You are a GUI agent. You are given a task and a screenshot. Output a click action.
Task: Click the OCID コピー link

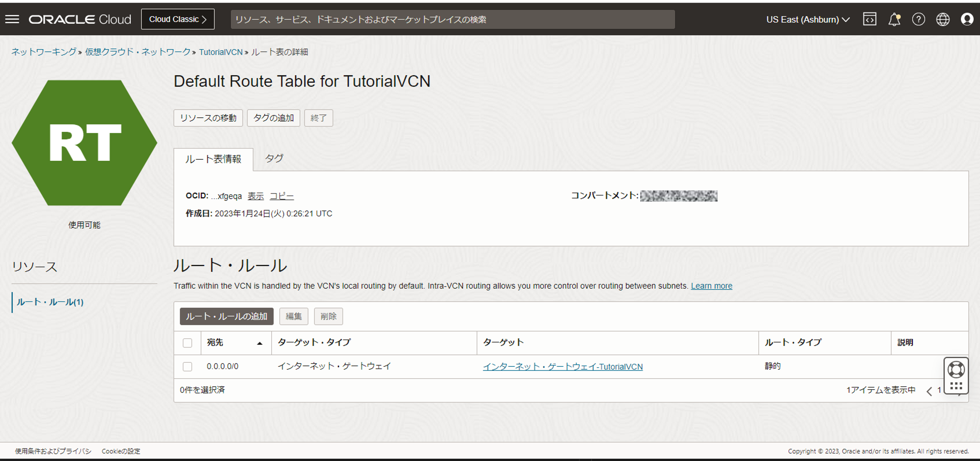[282, 196]
